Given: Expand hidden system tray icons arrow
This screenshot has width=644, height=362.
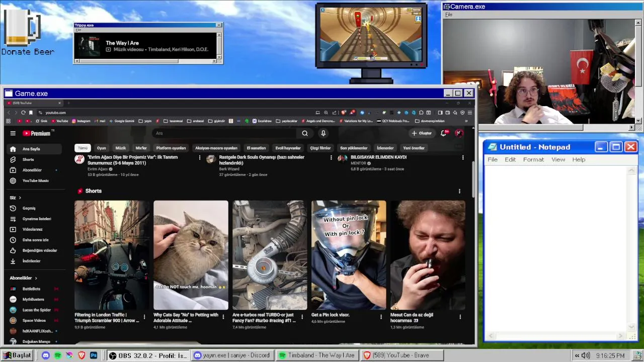Looking at the screenshot, I should pos(577,355).
